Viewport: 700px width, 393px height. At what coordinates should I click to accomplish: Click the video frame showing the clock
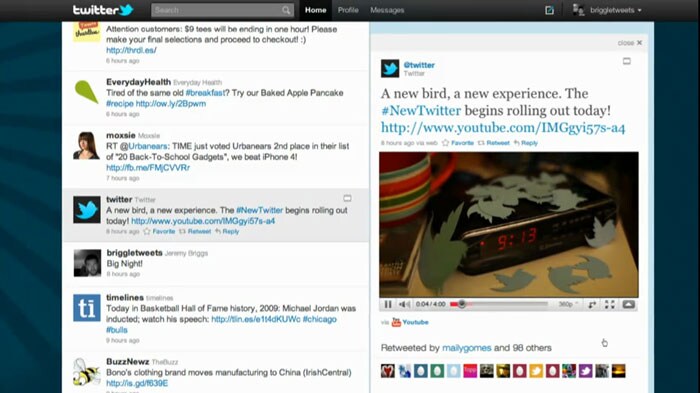pyautogui.click(x=509, y=225)
